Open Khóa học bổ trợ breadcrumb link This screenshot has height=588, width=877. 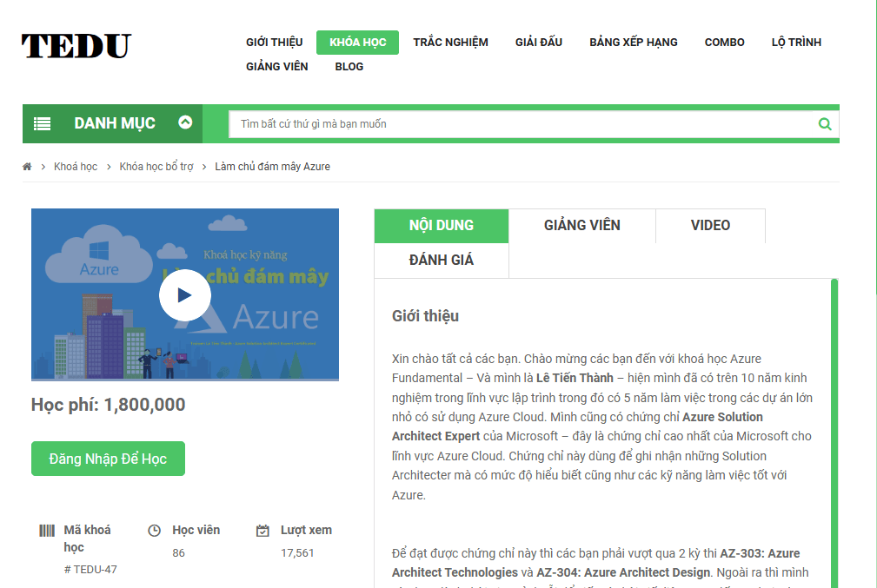156,167
